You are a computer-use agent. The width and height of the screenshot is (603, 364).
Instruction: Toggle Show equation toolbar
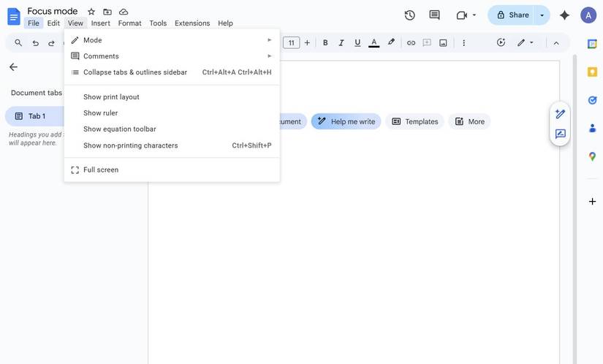click(x=172, y=129)
